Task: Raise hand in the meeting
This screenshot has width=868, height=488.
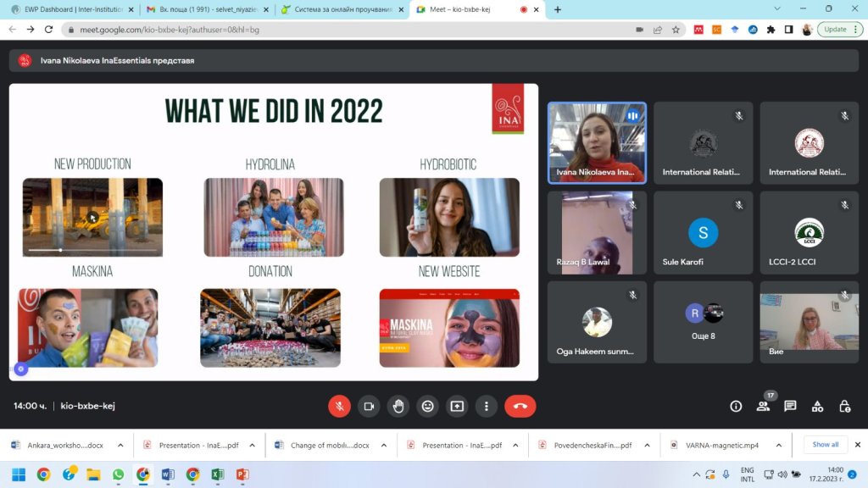Action: [x=398, y=406]
